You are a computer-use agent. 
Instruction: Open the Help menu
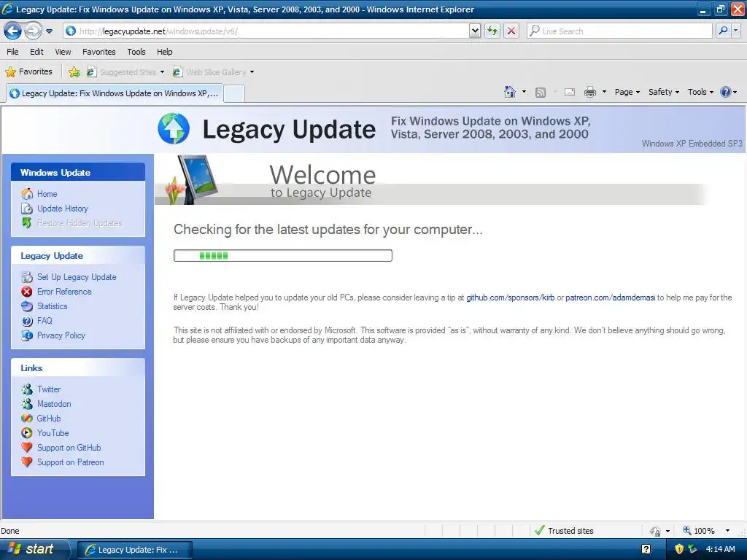[164, 52]
